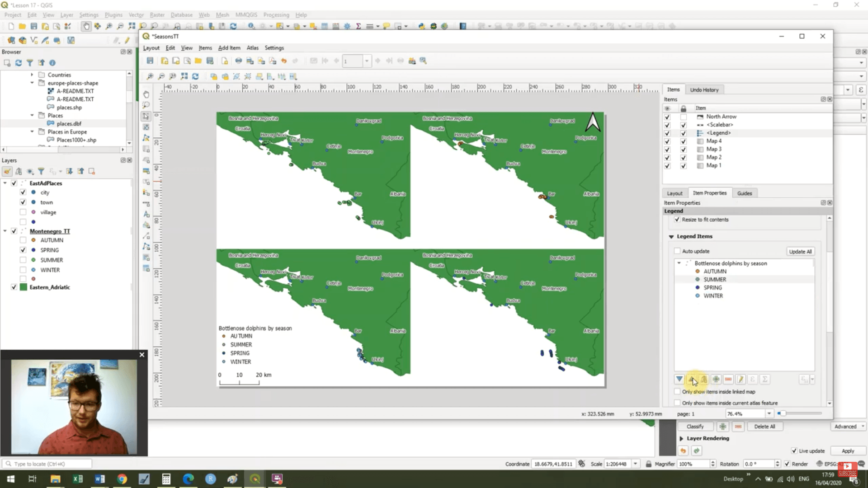
Task: Export layout as PDF
Action: click(x=272, y=61)
